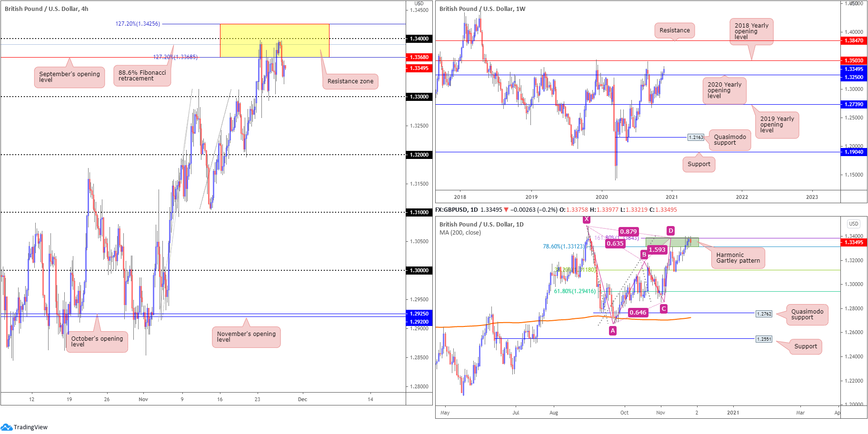Click the blue 1.32500 price label on weekly axis
The height and width of the screenshot is (434, 868).
click(854, 77)
